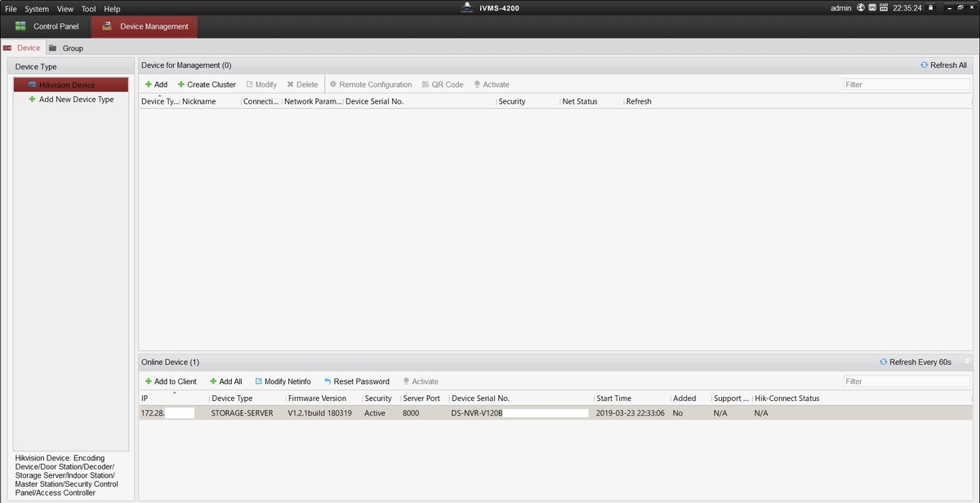Switch to the Device sub-tab
This screenshot has width=980, height=503.
click(22, 48)
